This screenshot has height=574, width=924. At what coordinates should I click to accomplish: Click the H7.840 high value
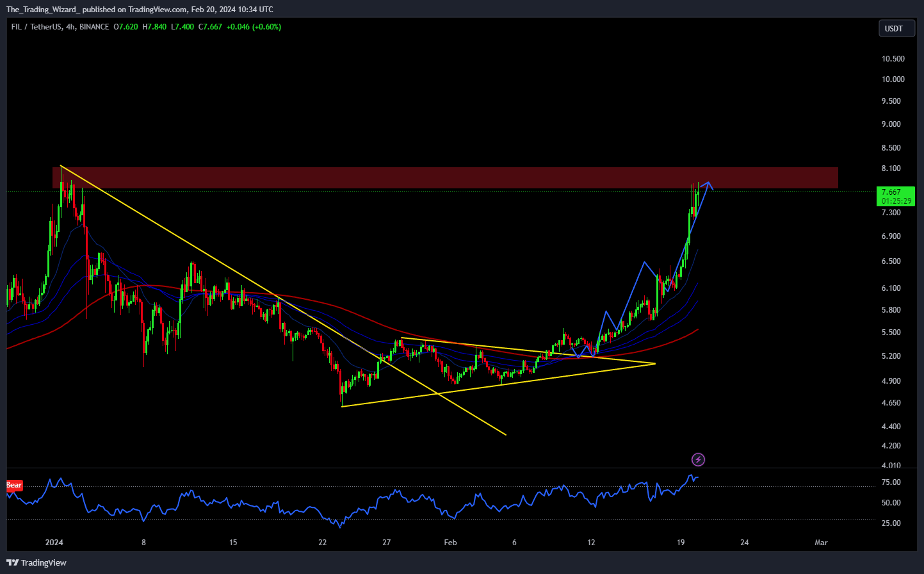154,27
